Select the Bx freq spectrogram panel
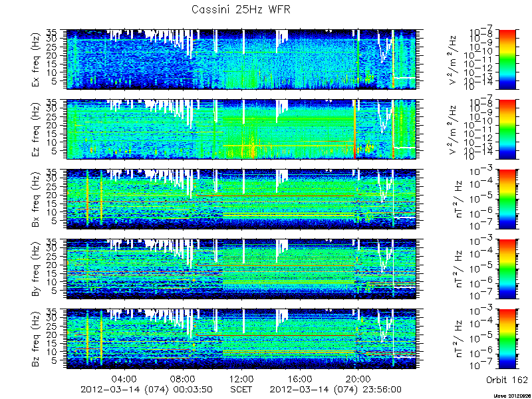This screenshot has height=399, width=532. (241, 199)
